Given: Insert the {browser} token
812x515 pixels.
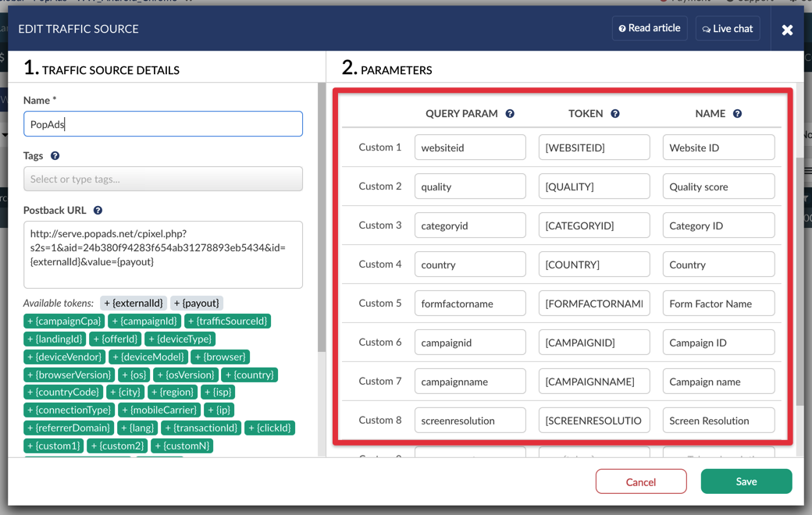Looking at the screenshot, I should (221, 357).
